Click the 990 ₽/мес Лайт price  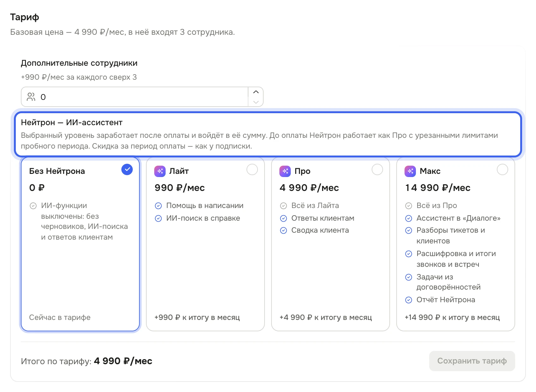click(x=180, y=188)
